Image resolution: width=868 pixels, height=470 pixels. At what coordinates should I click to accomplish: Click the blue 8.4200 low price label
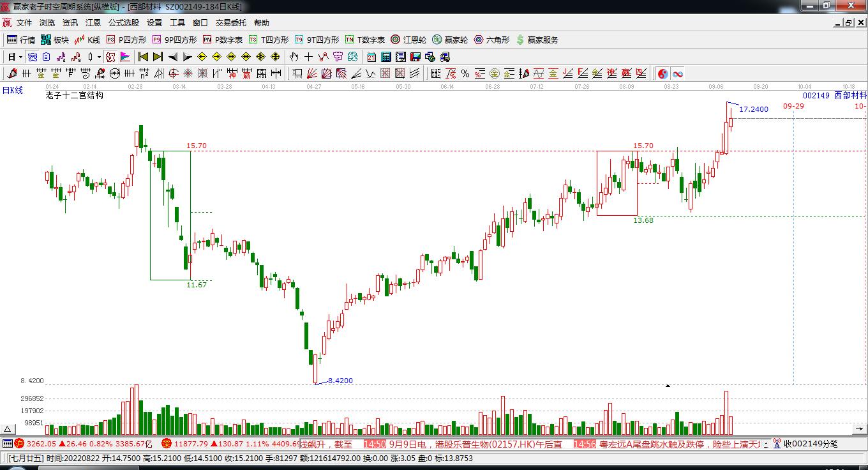340,381
